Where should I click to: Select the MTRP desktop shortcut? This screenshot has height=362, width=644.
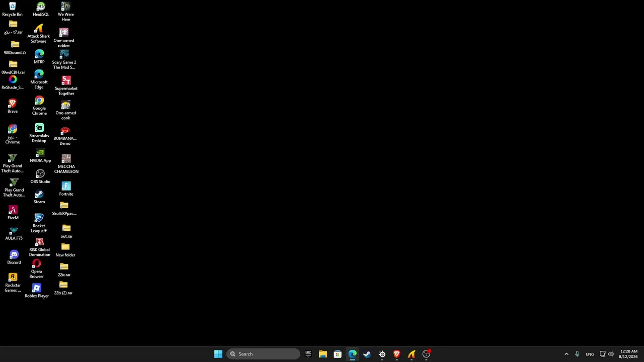pyautogui.click(x=39, y=57)
